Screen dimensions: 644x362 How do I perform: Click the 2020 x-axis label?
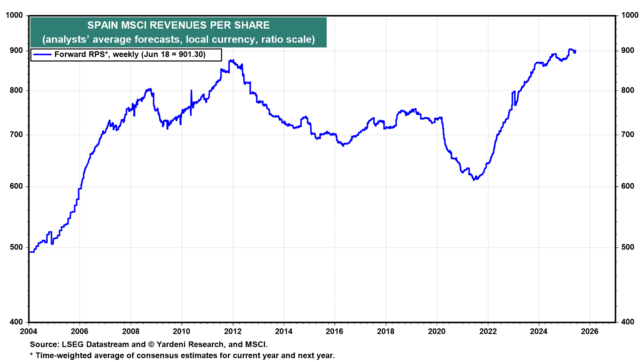pyautogui.click(x=437, y=331)
